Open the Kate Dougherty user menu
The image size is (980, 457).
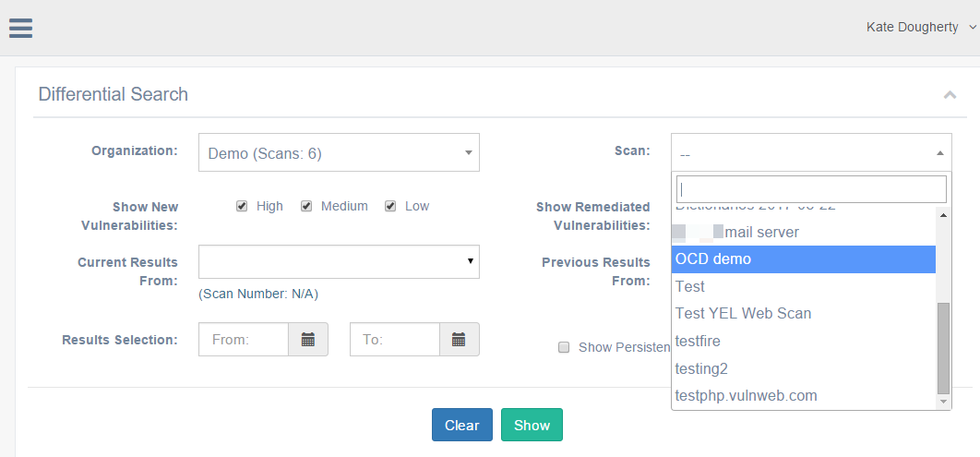(x=920, y=28)
